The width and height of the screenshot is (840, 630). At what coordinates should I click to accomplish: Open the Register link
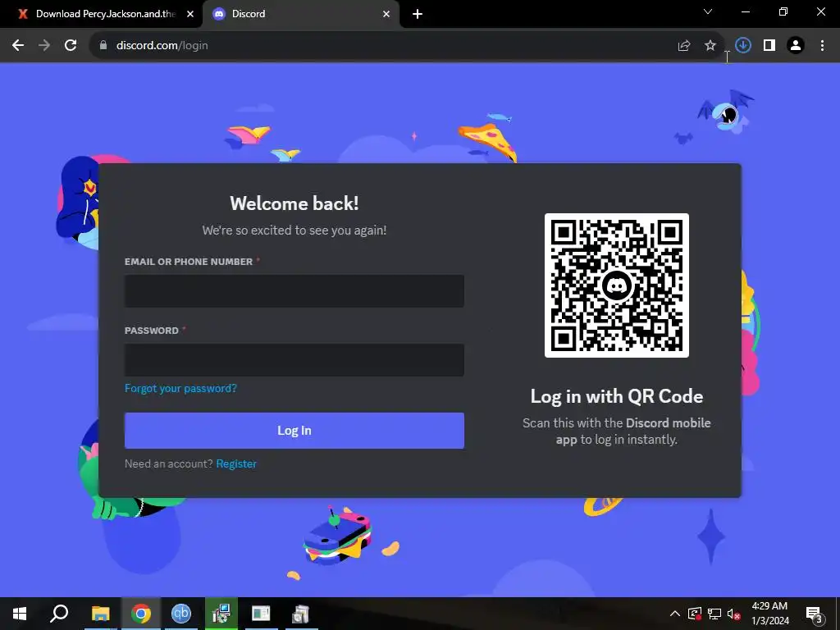click(x=236, y=464)
